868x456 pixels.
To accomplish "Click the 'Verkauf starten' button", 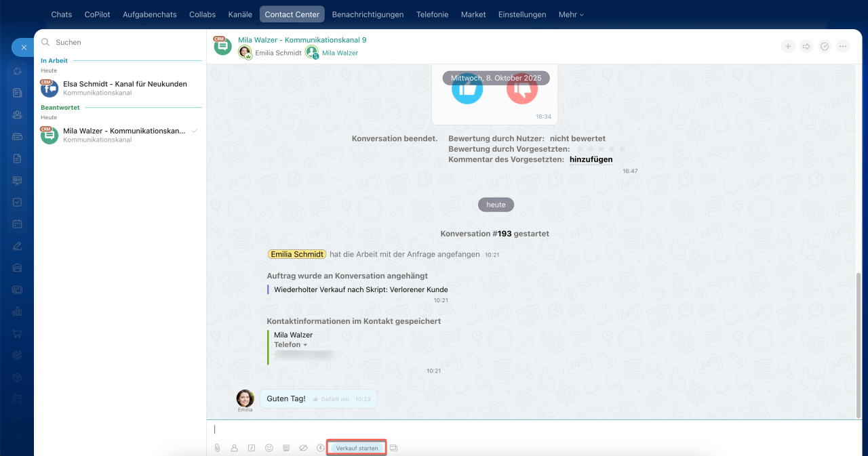I will pyautogui.click(x=357, y=449).
